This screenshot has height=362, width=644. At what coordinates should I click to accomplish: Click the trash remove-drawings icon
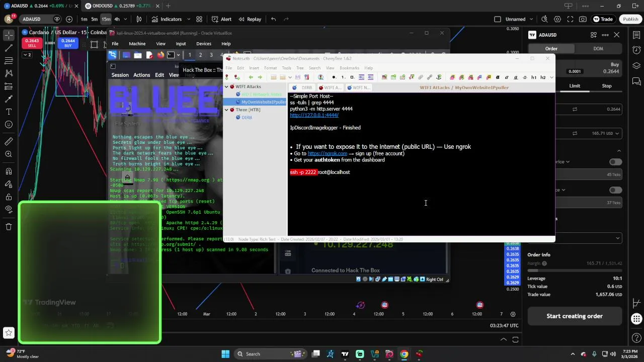(x=9, y=227)
